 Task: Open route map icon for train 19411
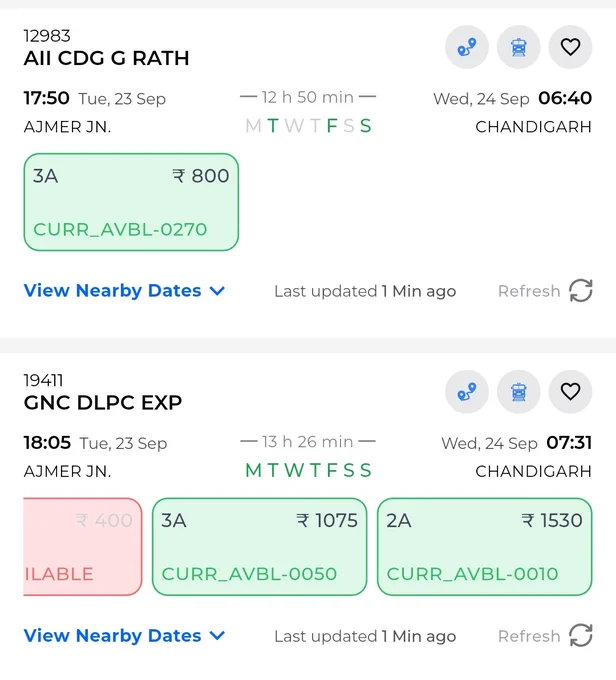click(x=467, y=392)
